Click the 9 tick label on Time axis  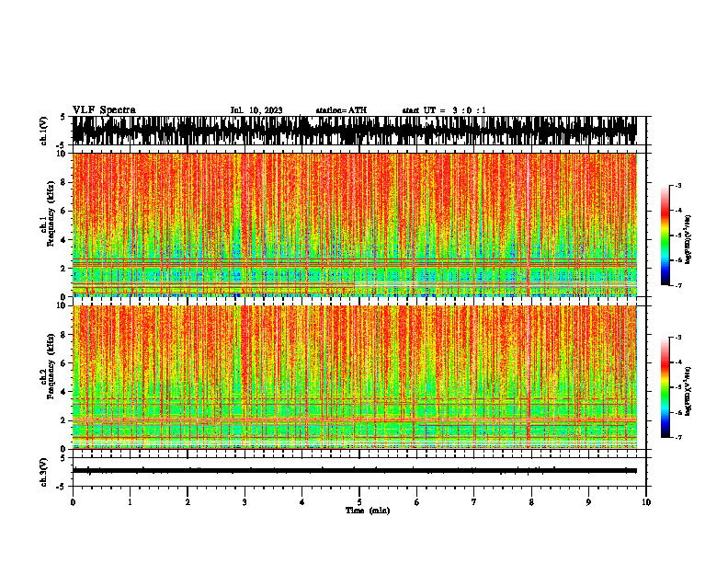pos(588,502)
